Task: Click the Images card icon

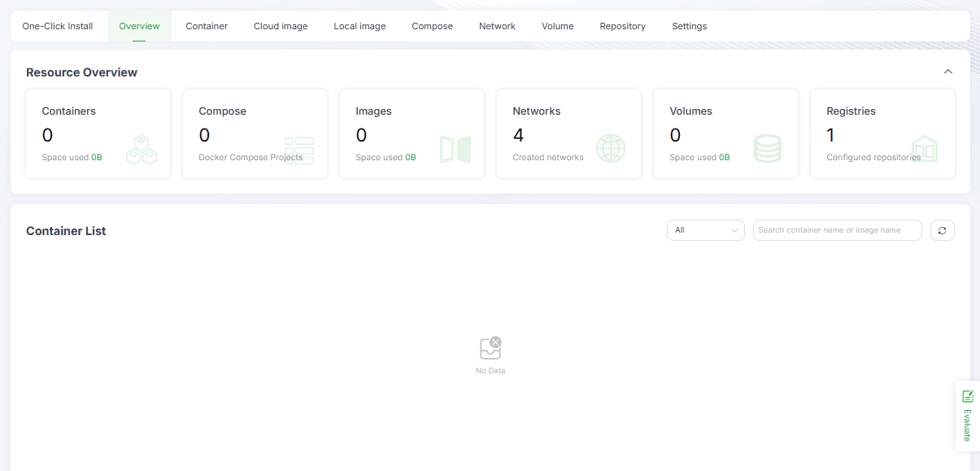Action: [x=455, y=150]
